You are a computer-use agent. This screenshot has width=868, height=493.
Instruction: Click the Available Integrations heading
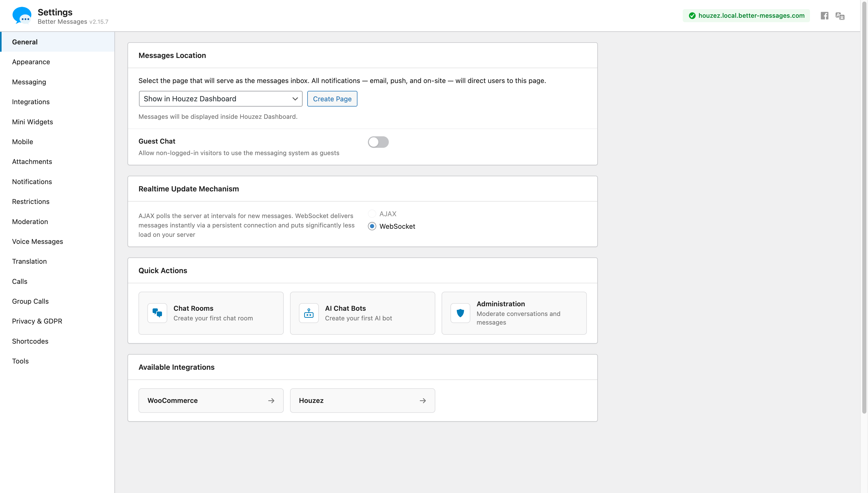tap(177, 367)
